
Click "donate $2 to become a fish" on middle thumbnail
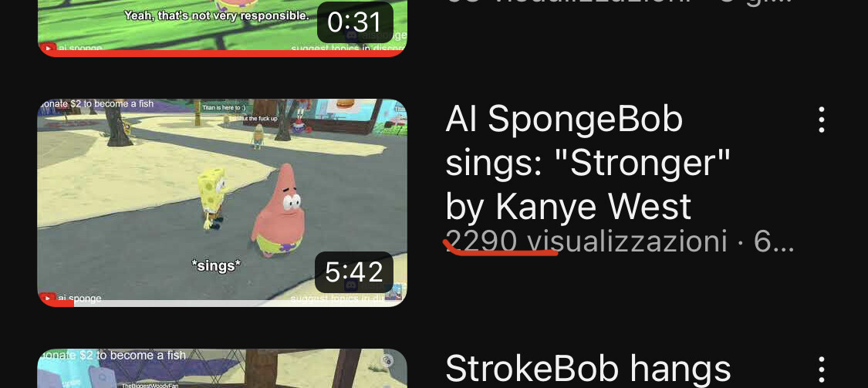tap(96, 104)
